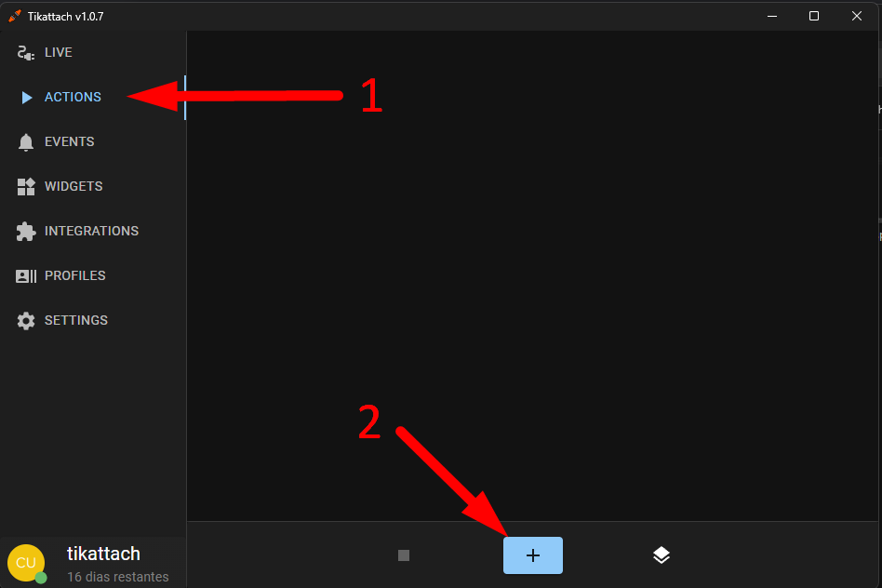Screen dimensions: 882x588
Task: Add a new action with the plus button
Action: point(533,555)
